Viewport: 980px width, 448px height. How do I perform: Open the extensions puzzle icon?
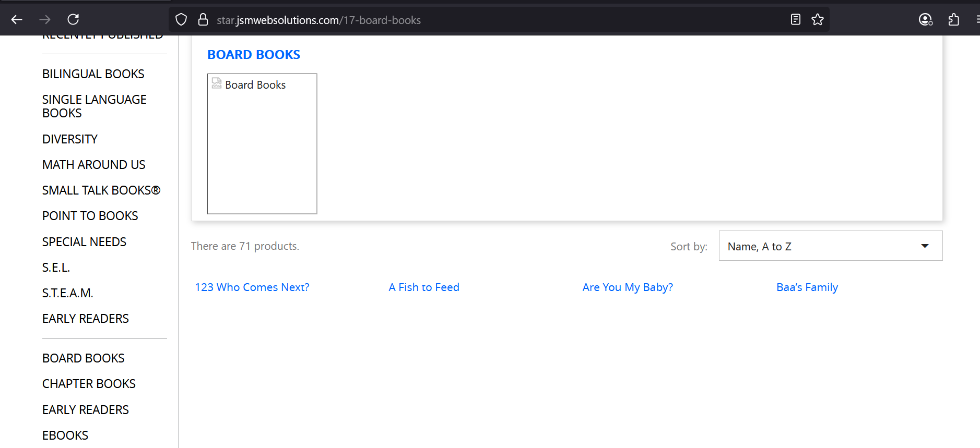tap(954, 20)
